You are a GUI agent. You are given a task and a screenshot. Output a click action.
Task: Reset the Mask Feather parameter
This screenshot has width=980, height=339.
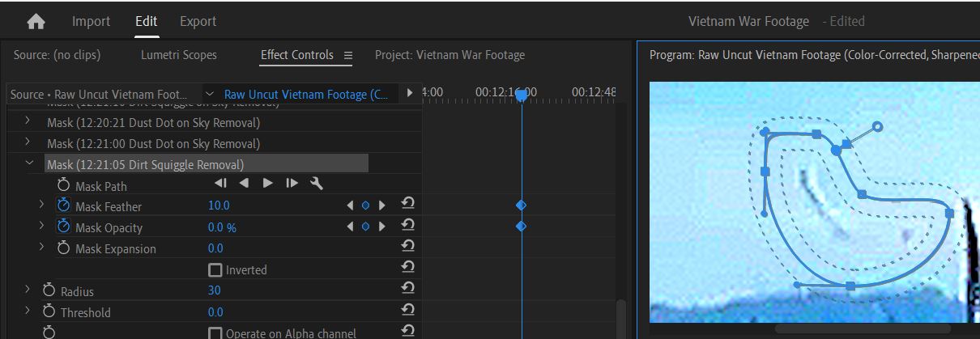click(408, 204)
